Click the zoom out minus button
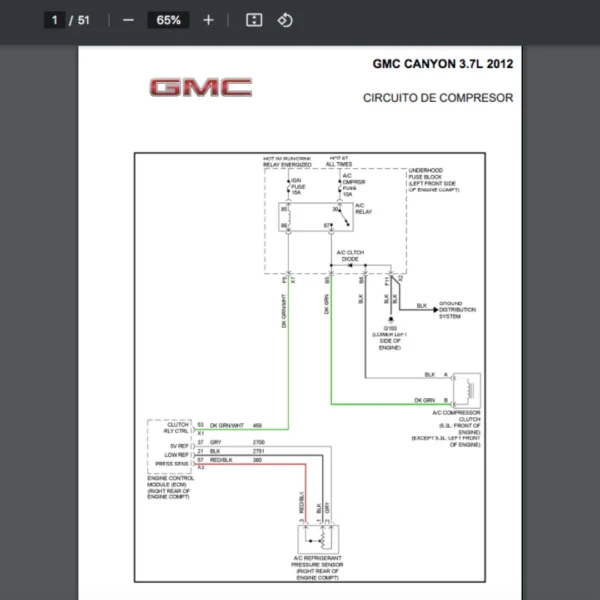 coord(128,20)
